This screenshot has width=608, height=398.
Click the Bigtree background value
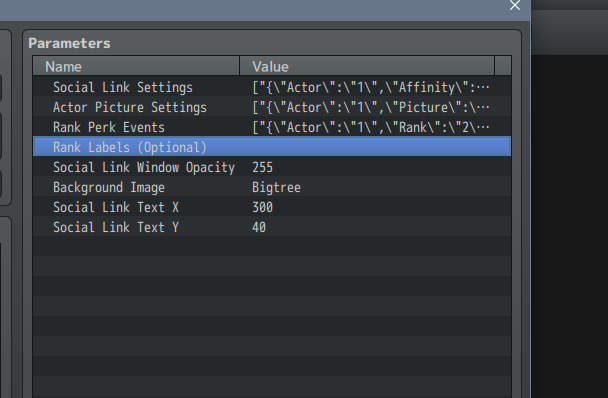pos(276,187)
